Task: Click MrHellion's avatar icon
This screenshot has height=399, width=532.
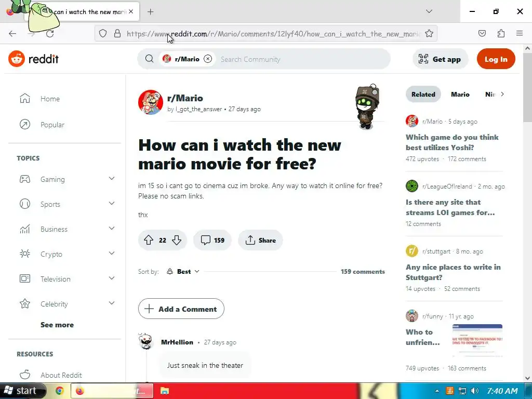Action: (x=146, y=342)
